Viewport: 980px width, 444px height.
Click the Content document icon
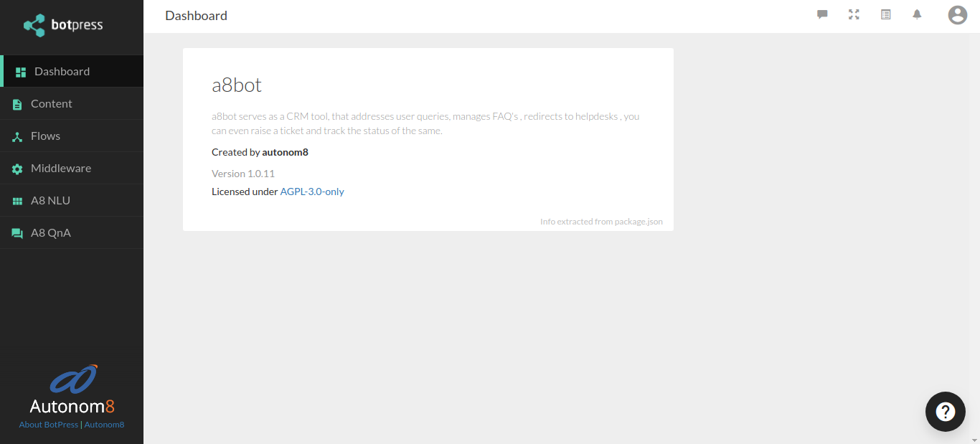17,105
